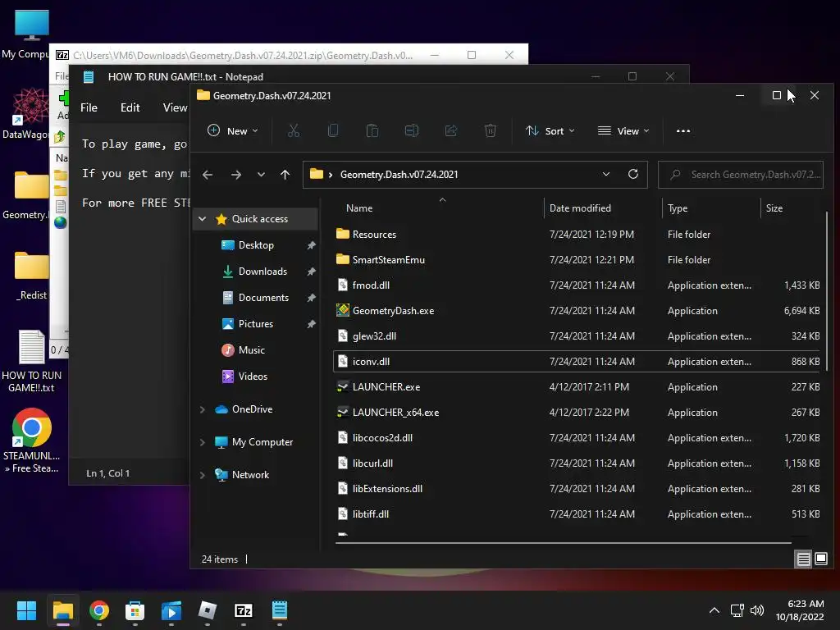Open the Sort dropdown menu
Screen dimensions: 840x630
point(550,130)
